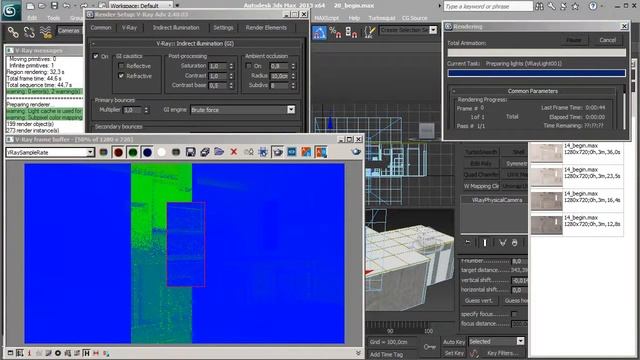Click the orange swap A/B icon
This screenshot has height=360, width=640.
306,152
